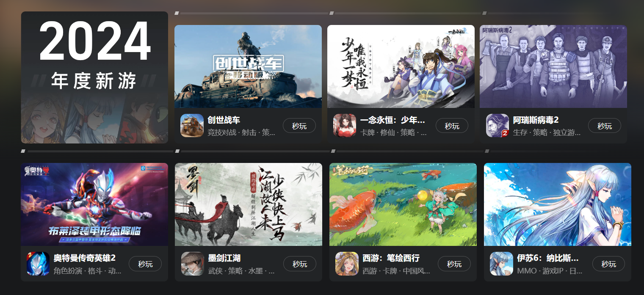644x295 pixels.
Task: Open the 墨剑江湖 app icon
Action: (x=193, y=264)
